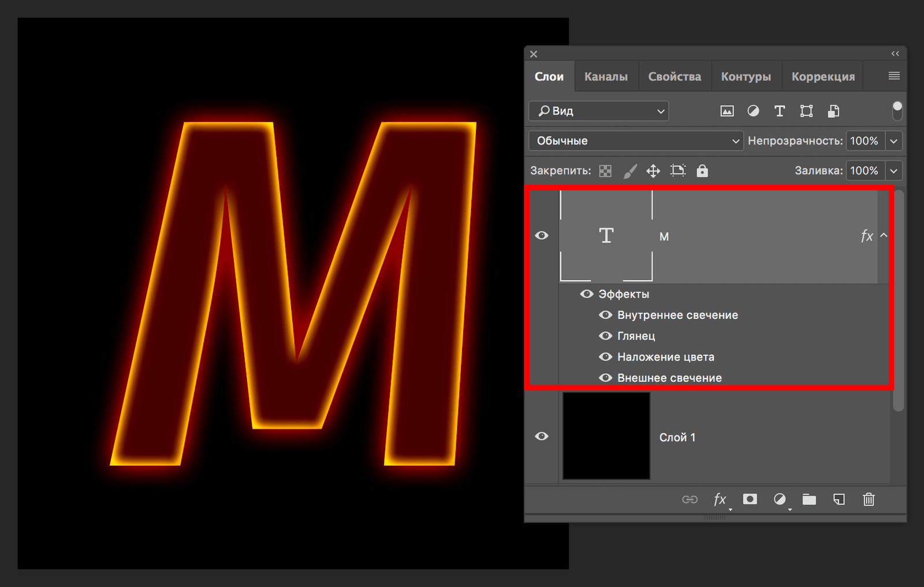
Task: Click the lock all attributes padlock icon
Action: click(702, 171)
